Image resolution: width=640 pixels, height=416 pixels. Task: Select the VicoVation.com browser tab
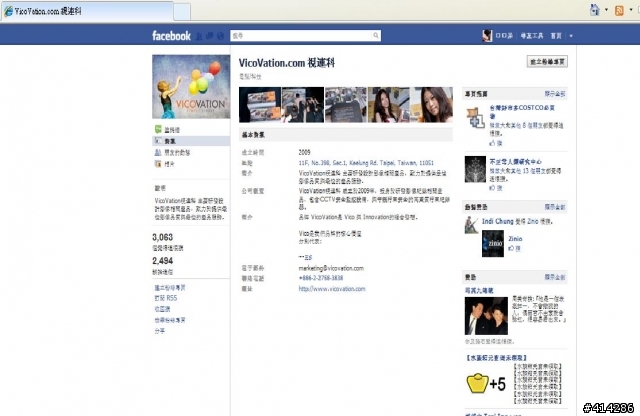click(87, 11)
